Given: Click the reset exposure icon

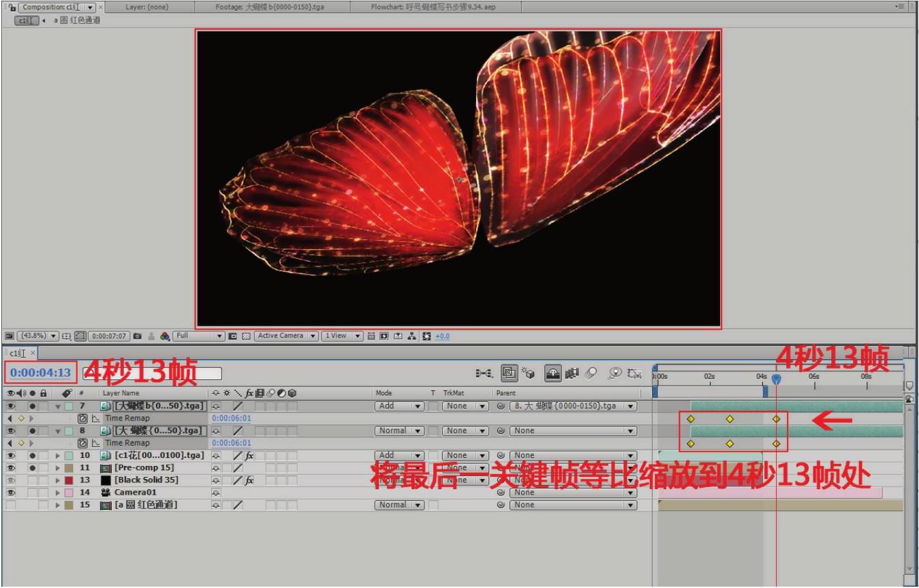Looking at the screenshot, I should tap(426, 336).
